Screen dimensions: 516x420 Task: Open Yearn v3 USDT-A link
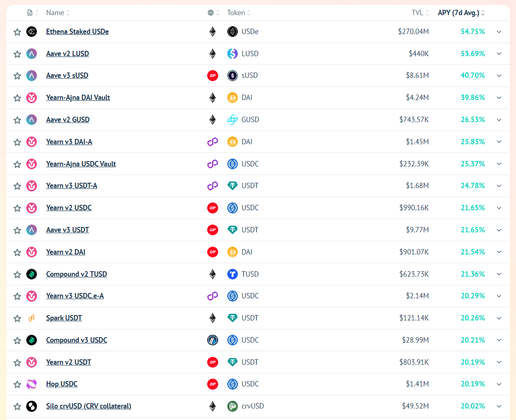tap(72, 186)
